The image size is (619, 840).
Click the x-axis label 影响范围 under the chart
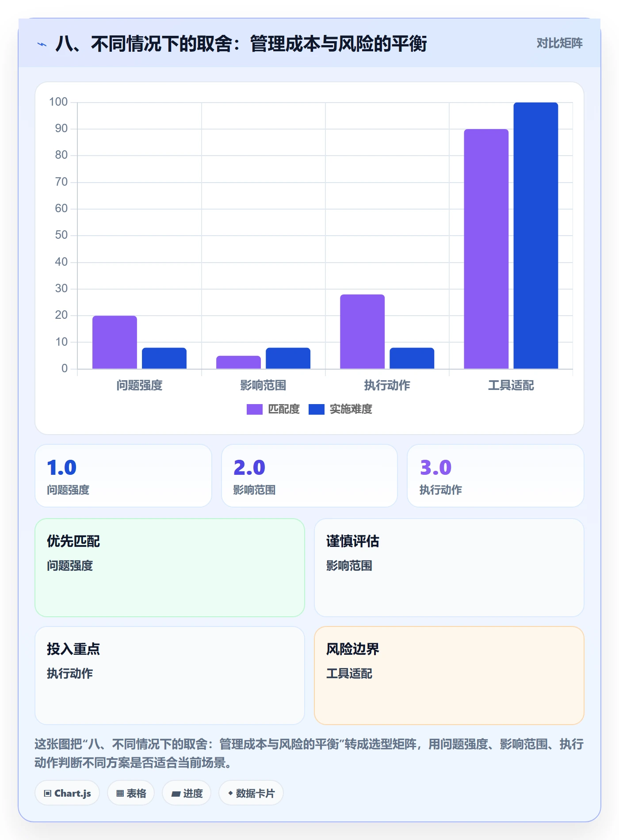coord(264,386)
